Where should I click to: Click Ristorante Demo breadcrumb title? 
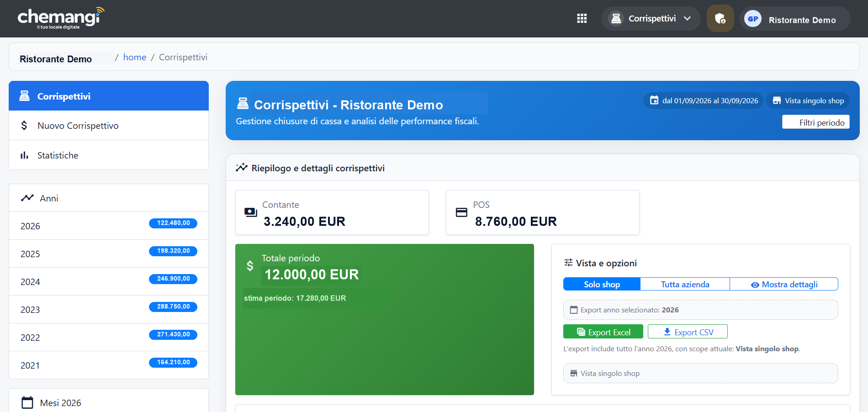point(56,59)
